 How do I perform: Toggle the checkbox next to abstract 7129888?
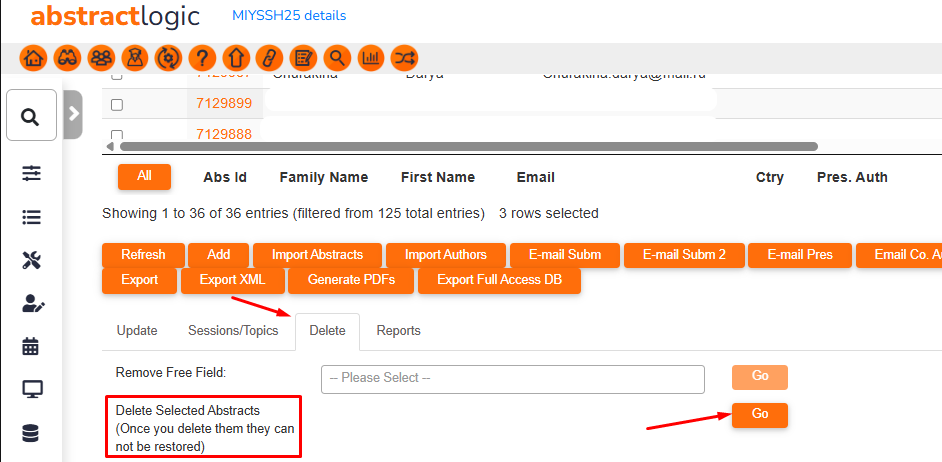(117, 135)
